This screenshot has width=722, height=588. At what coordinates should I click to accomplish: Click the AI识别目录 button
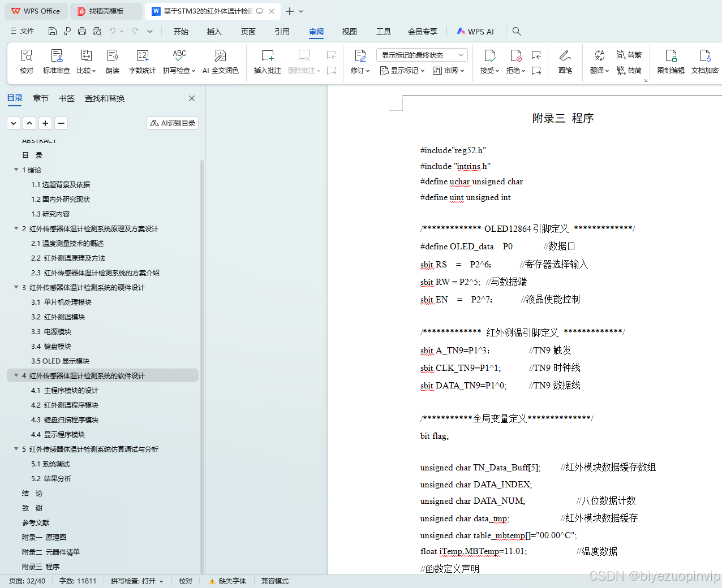tap(172, 123)
